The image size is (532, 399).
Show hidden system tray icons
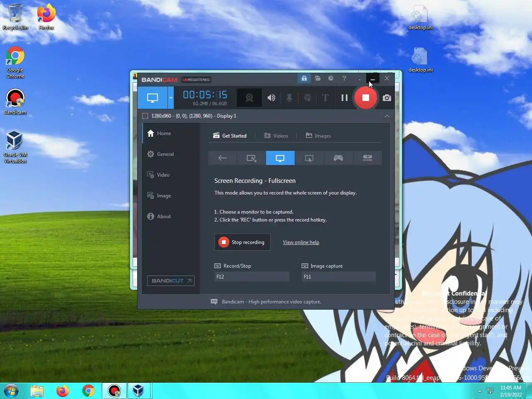480,391
